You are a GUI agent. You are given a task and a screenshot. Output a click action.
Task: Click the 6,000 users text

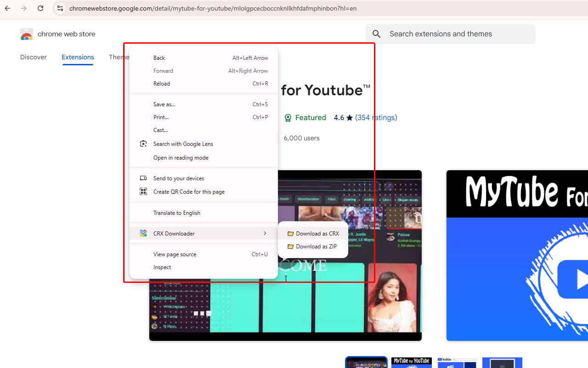[301, 138]
